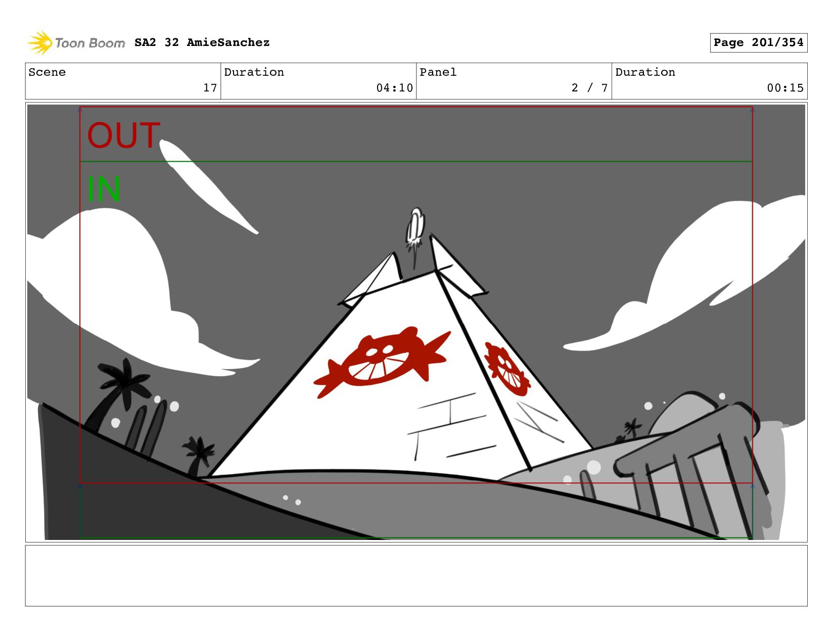Image resolution: width=834 pixels, height=644 pixels.
Task: Select scene duration value '04:10'
Action: pyautogui.click(x=394, y=88)
